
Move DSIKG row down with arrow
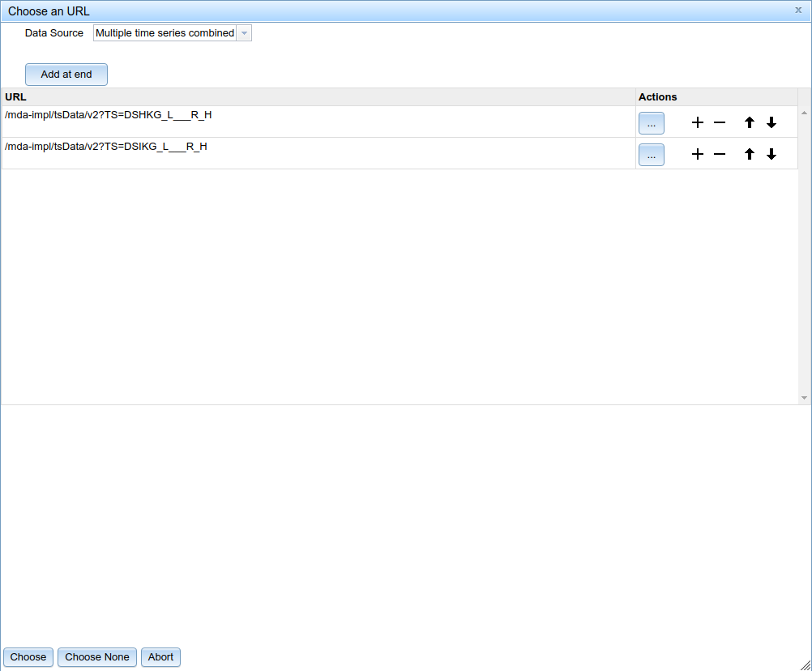tap(771, 155)
